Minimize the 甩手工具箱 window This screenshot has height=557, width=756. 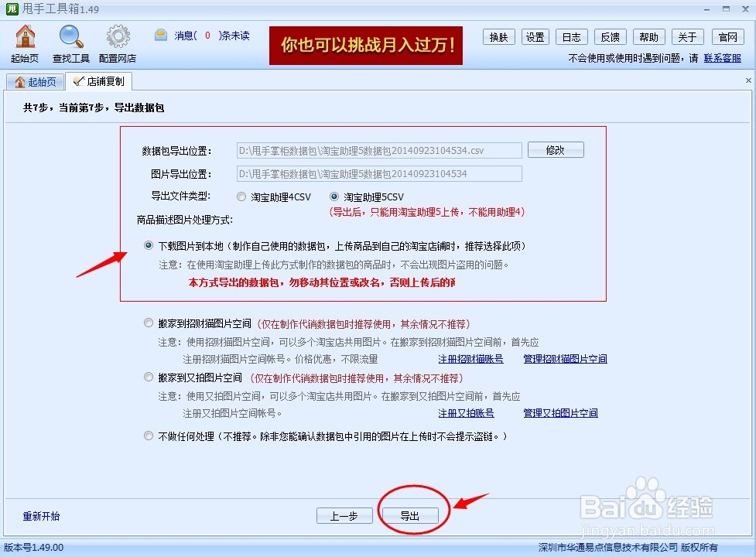[x=706, y=9]
